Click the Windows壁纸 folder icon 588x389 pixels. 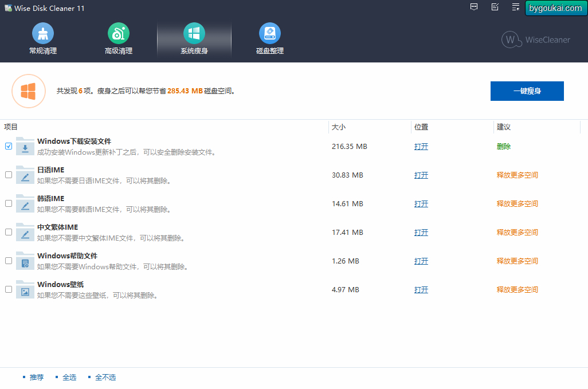pyautogui.click(x=25, y=290)
